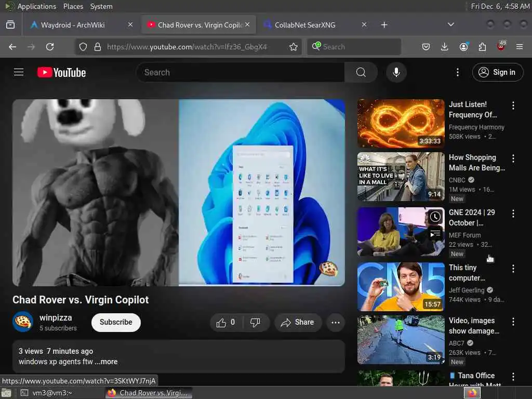Activate voice search microphone
Image resolution: width=532 pixels, height=399 pixels.
396,72
